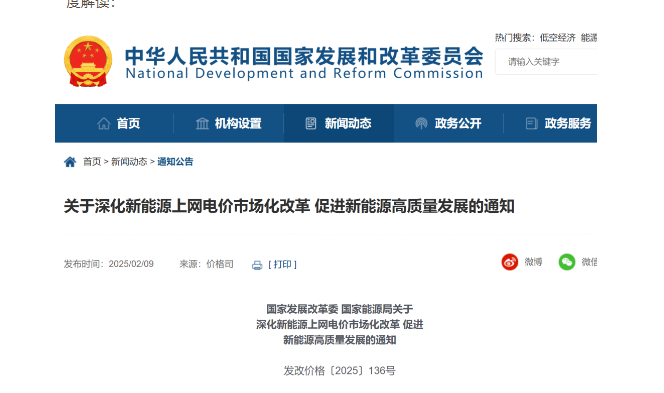664x393 pixels.
Task: Open 通知公告 breadcrumb link
Action: click(175, 162)
